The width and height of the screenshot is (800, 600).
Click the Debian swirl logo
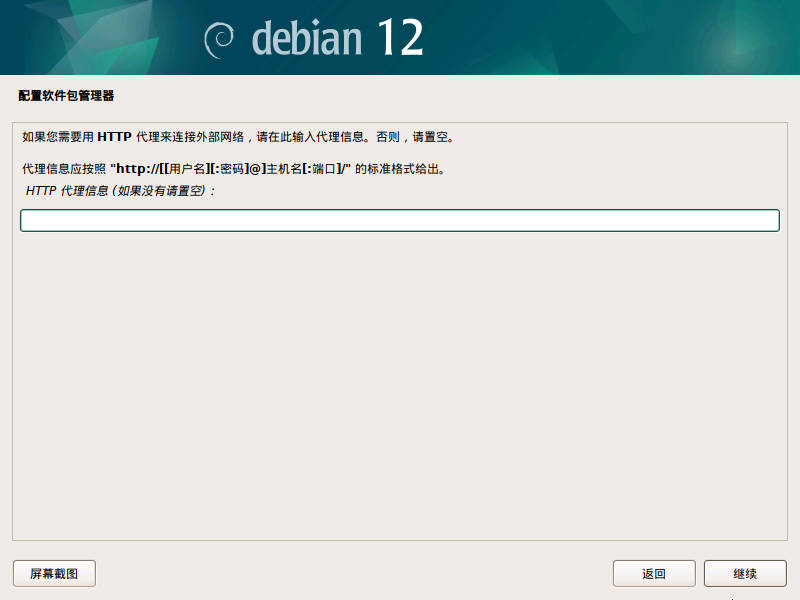pyautogui.click(x=218, y=39)
